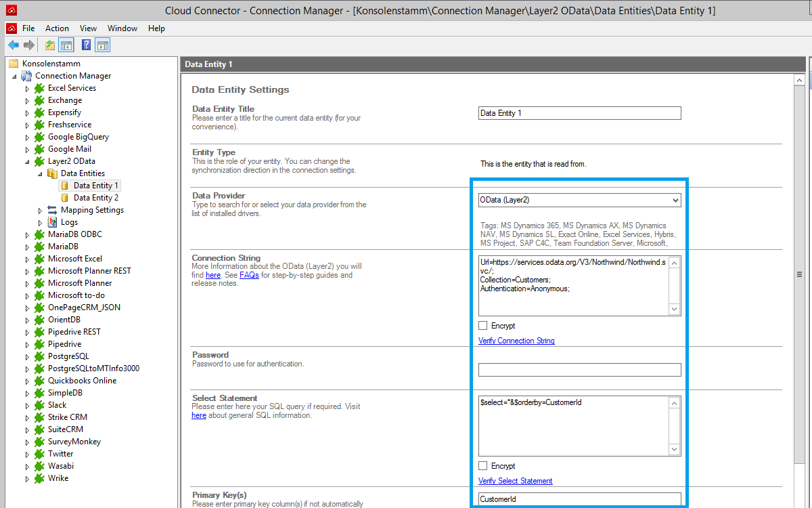Expand the Mapping Settings node

click(x=40, y=210)
